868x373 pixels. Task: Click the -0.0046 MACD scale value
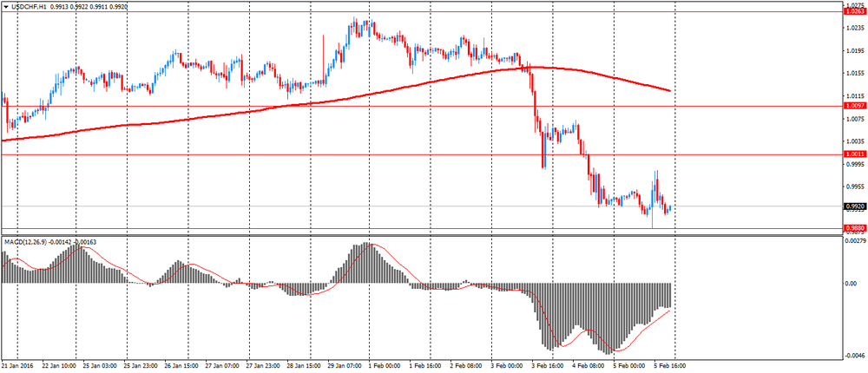(856, 356)
